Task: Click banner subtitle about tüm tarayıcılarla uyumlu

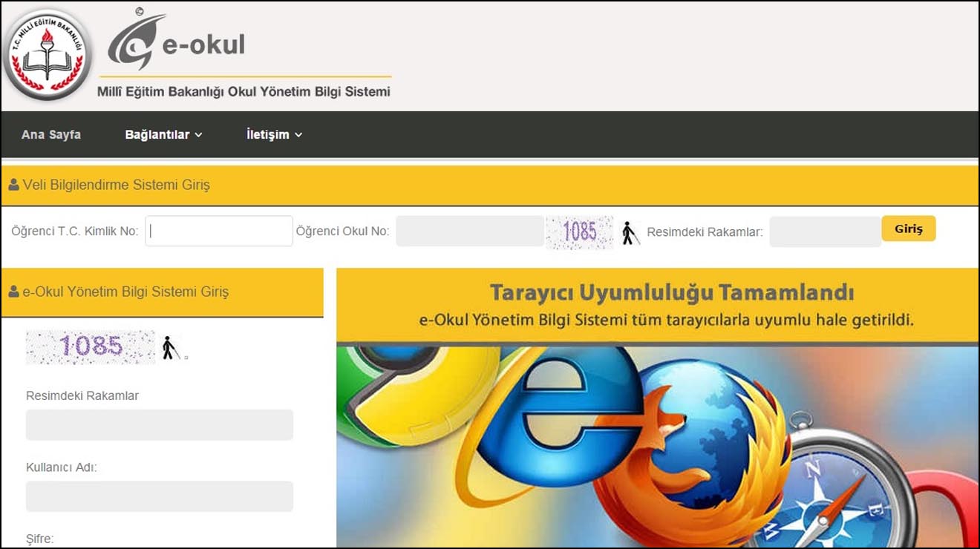Action: tap(666, 320)
